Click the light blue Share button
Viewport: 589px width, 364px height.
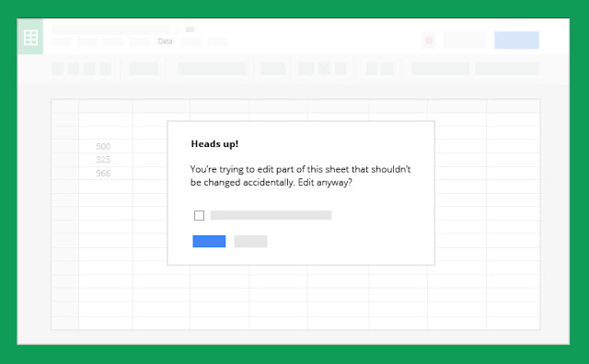(x=516, y=40)
